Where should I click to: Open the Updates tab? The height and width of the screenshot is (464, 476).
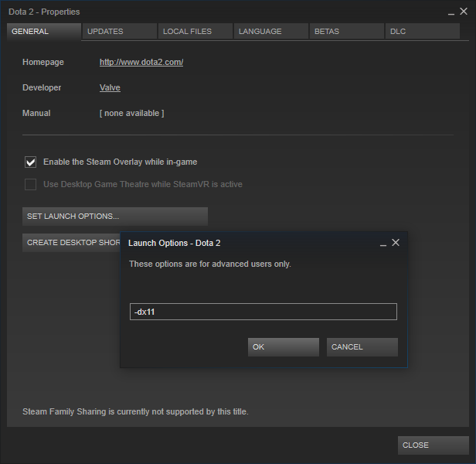click(x=120, y=31)
